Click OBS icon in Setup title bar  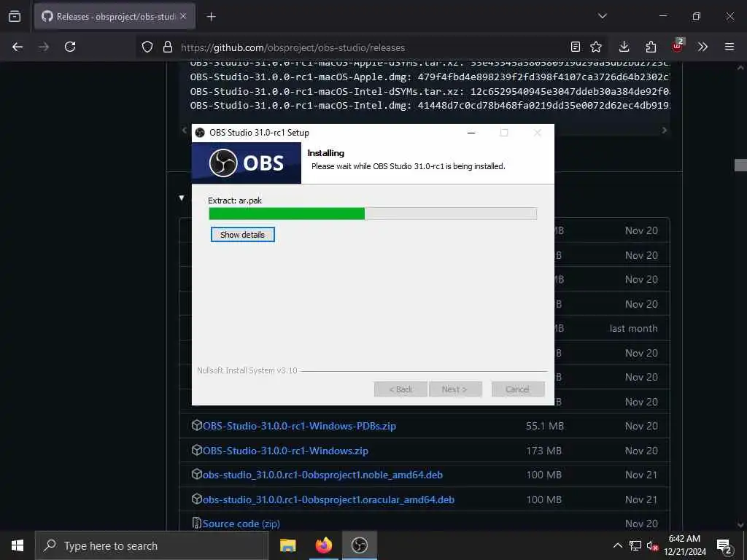(x=200, y=133)
